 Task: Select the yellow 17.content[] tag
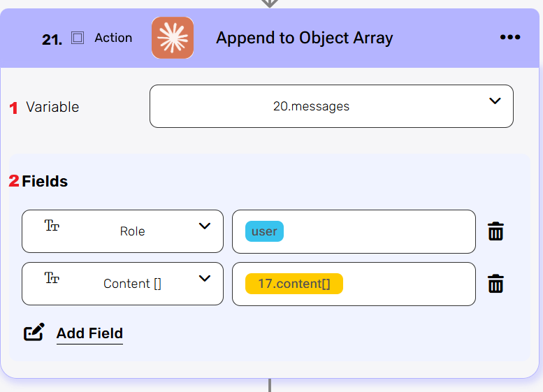(294, 284)
